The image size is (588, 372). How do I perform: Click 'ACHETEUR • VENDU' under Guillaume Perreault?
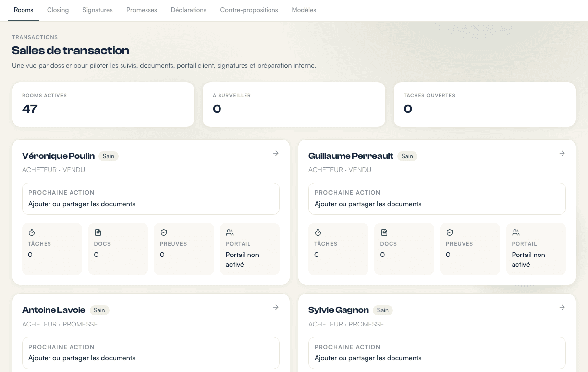pyautogui.click(x=340, y=170)
